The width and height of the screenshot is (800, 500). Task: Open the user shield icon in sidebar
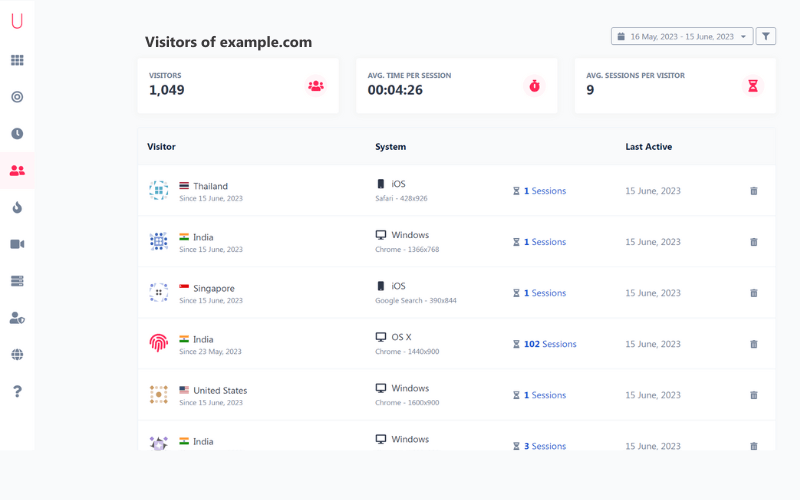[17, 318]
